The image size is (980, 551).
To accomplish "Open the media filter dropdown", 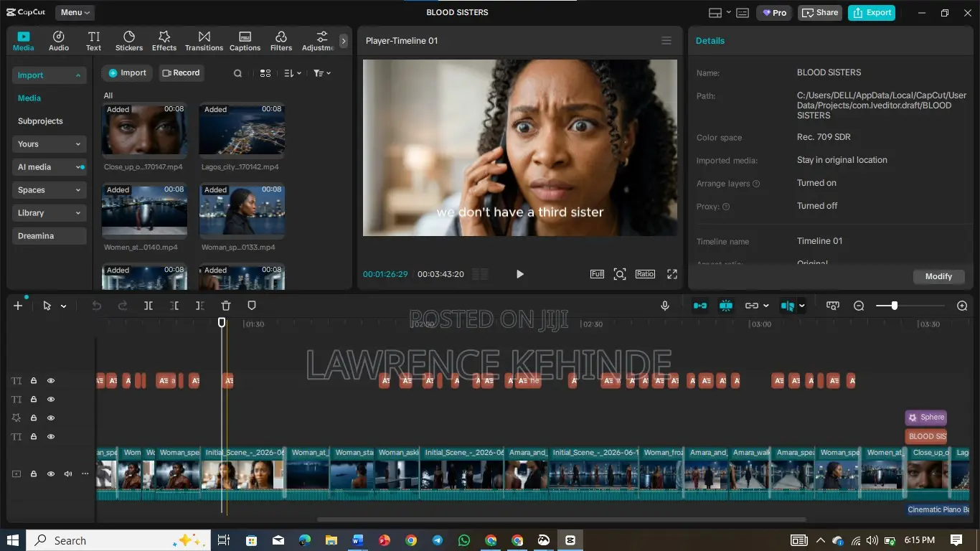I will [322, 73].
